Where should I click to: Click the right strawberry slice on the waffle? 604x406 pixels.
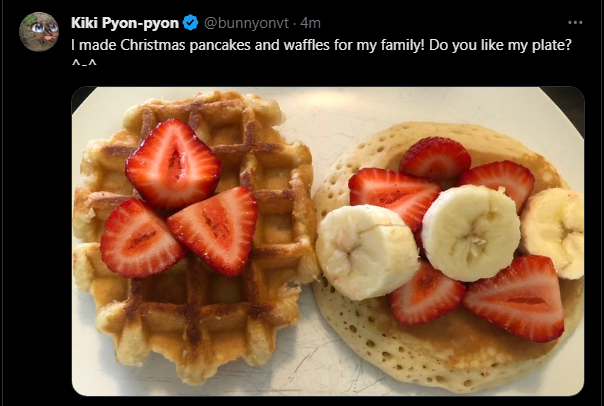coord(216,230)
